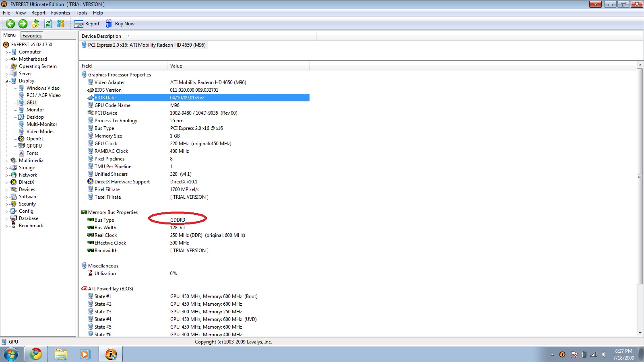The width and height of the screenshot is (644, 362).
Task: Switch to the Favorites tab in the left panel
Action: (x=32, y=36)
